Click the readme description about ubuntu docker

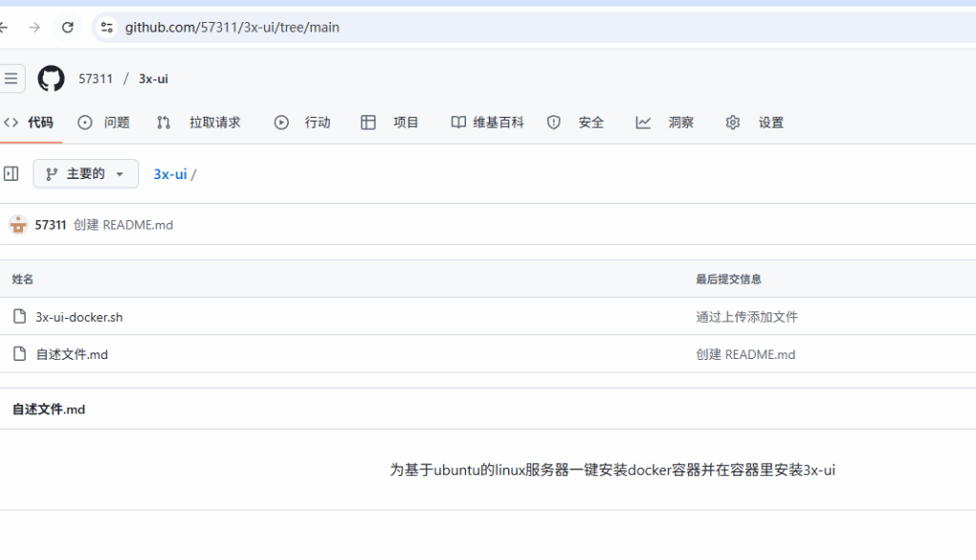pyautogui.click(x=613, y=470)
